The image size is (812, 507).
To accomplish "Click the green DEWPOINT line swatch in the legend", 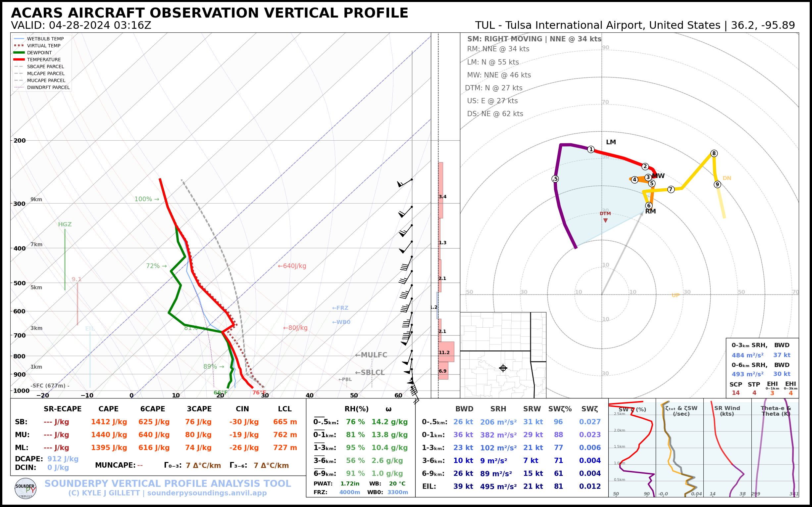I will coord(19,53).
